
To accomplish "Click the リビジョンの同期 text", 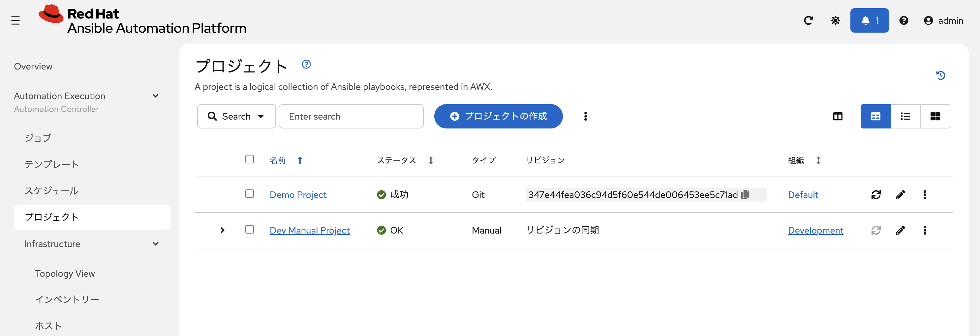I will pyautogui.click(x=562, y=230).
